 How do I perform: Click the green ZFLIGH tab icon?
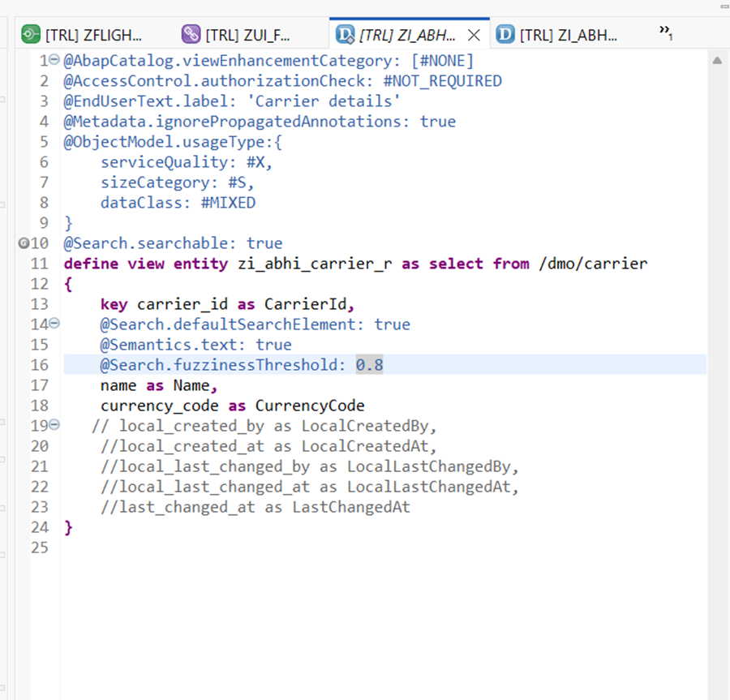click(30, 34)
